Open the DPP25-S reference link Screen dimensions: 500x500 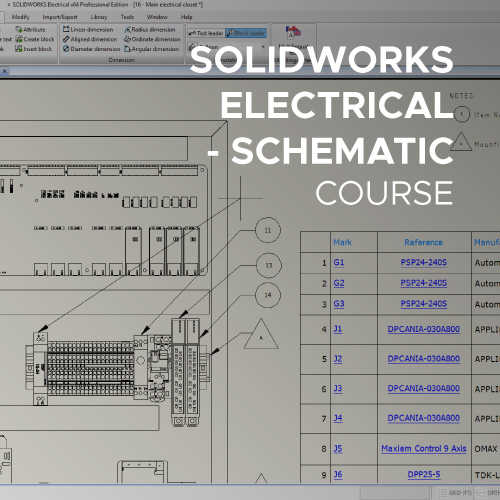coord(424,475)
